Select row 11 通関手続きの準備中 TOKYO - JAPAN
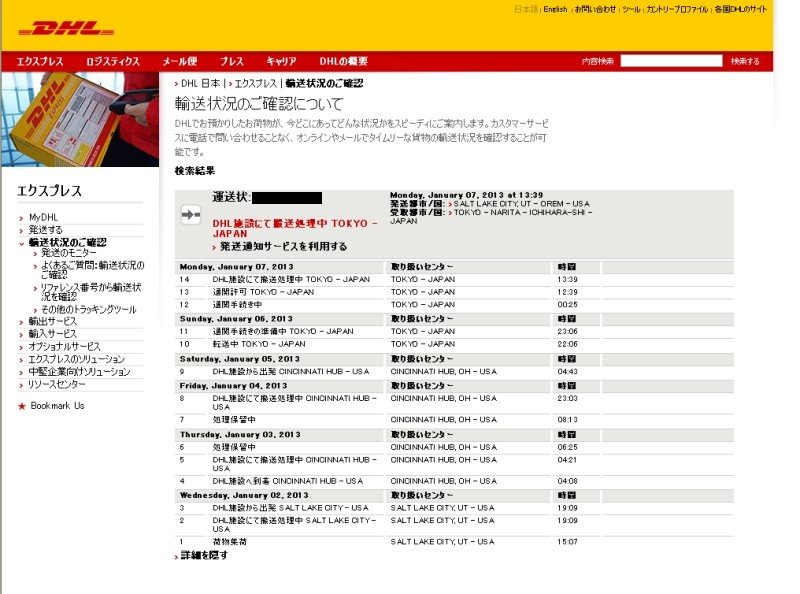 tap(454, 331)
